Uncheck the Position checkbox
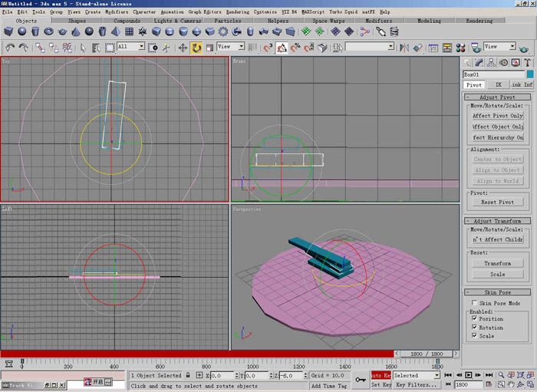The width and height of the screenshot is (537, 392). [474, 318]
